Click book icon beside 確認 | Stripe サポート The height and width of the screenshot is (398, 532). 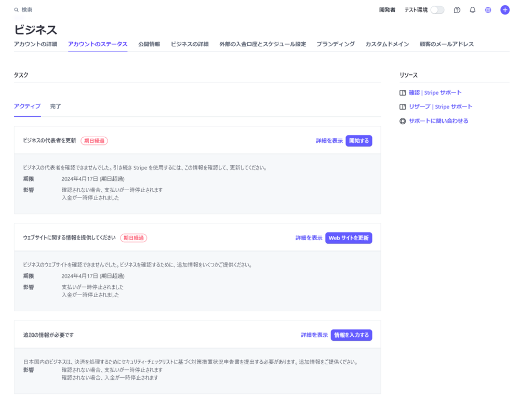[403, 92]
